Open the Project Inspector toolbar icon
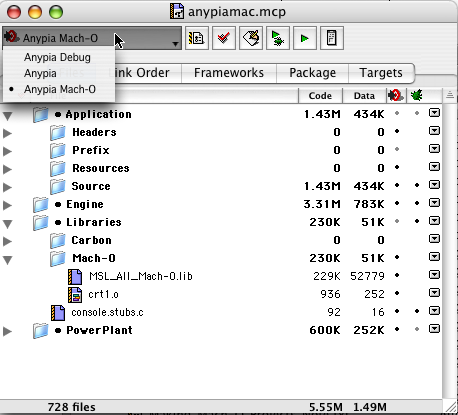The height and width of the screenshot is (415, 458). [332, 38]
